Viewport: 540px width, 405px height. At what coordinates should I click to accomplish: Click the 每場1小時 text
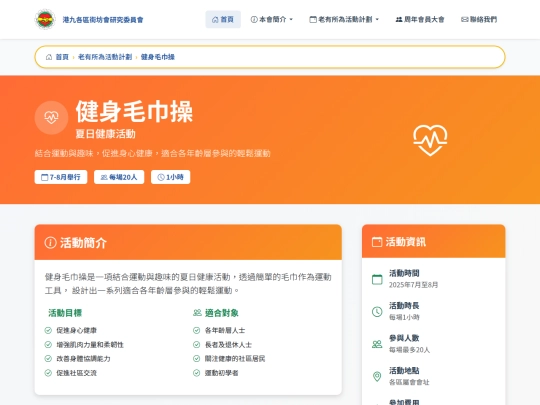[404, 317]
